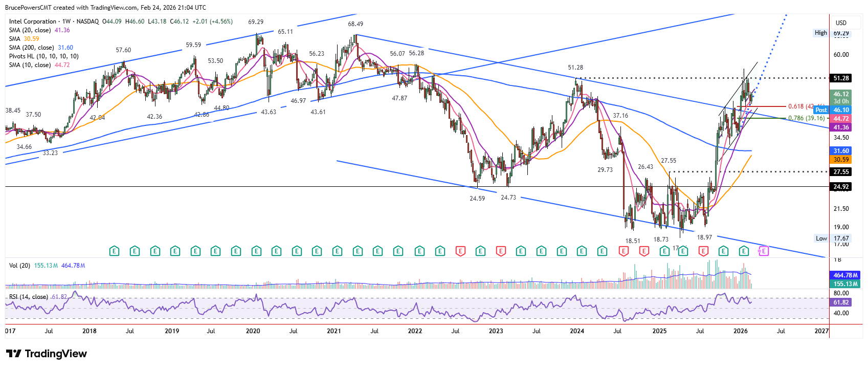Click the blue Post 46.10 price label

click(833, 110)
